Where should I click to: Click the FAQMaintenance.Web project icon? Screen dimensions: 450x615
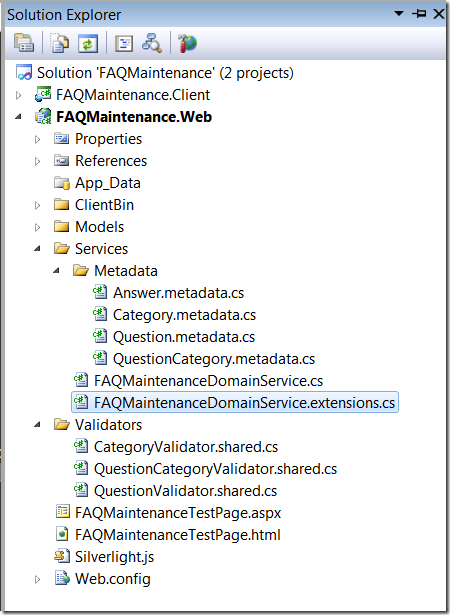[43, 116]
